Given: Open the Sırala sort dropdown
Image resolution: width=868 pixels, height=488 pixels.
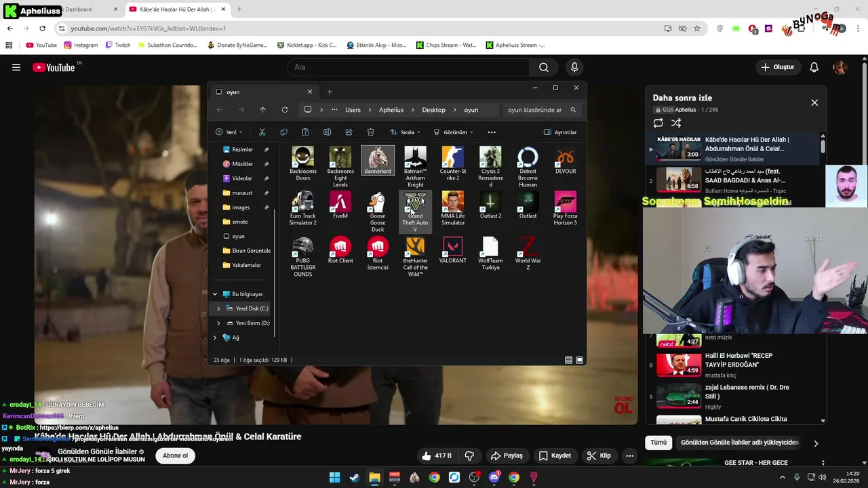Looking at the screenshot, I should coord(405,132).
